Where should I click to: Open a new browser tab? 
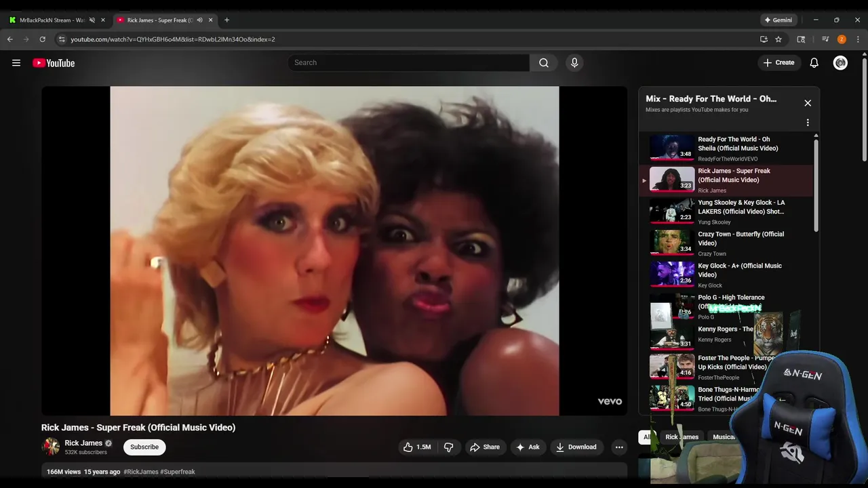coord(226,20)
